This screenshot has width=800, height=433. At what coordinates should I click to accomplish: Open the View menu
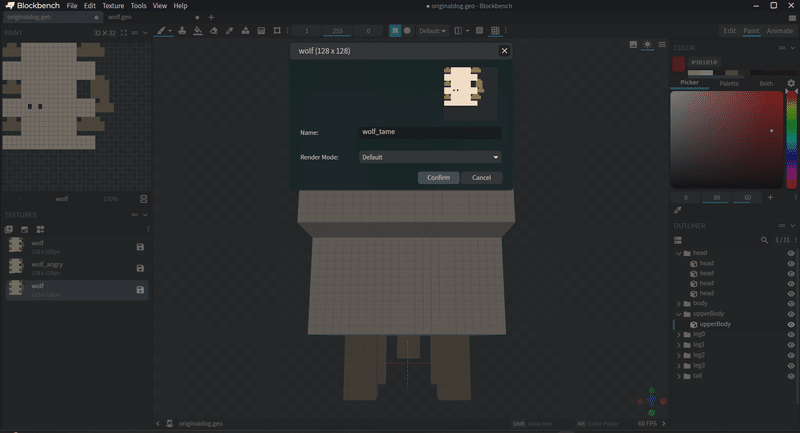[160, 6]
